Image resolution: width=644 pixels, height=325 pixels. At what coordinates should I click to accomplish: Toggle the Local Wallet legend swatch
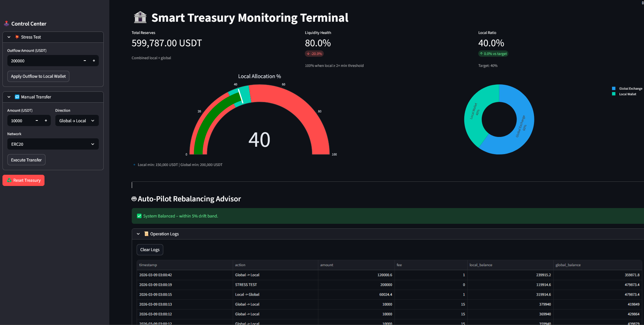pyautogui.click(x=614, y=94)
